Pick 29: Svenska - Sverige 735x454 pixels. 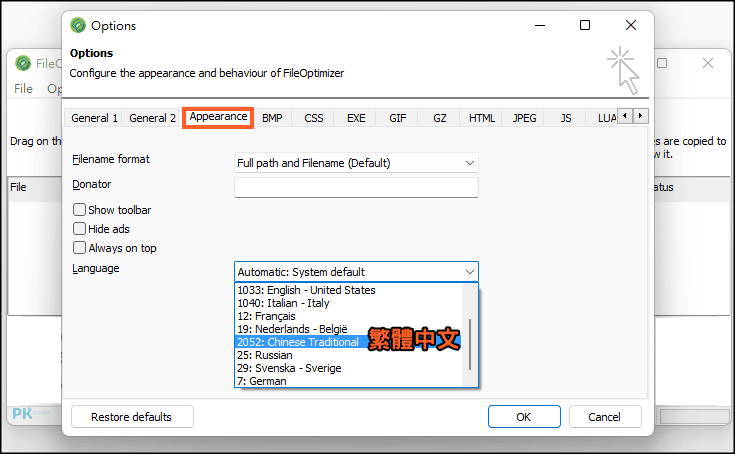(348, 368)
